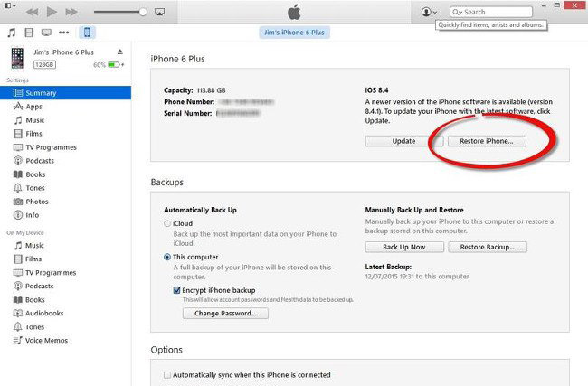Open Apps in Settings sidebar
The image size is (588, 386).
(x=66, y=107)
